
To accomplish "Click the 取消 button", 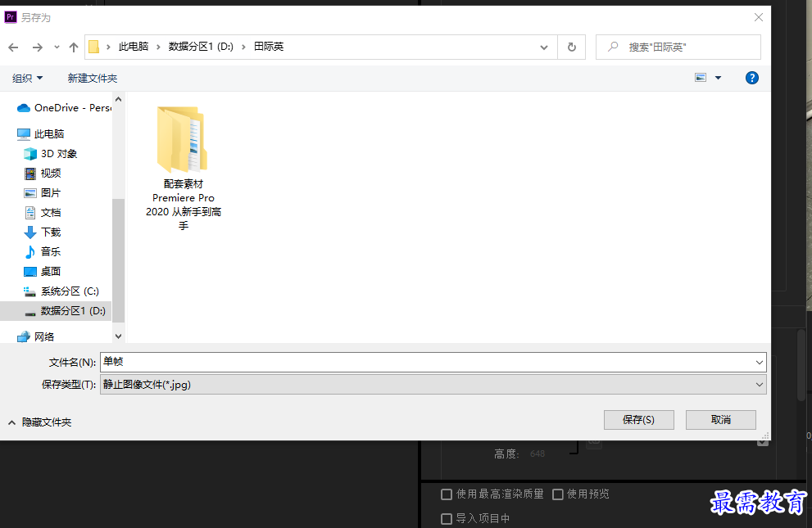I will point(720,420).
